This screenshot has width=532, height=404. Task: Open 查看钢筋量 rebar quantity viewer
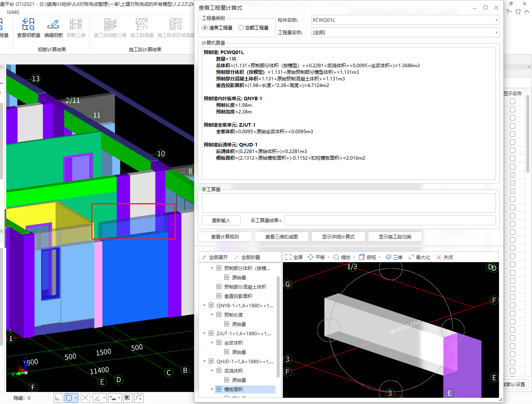pyautogui.click(x=28, y=28)
